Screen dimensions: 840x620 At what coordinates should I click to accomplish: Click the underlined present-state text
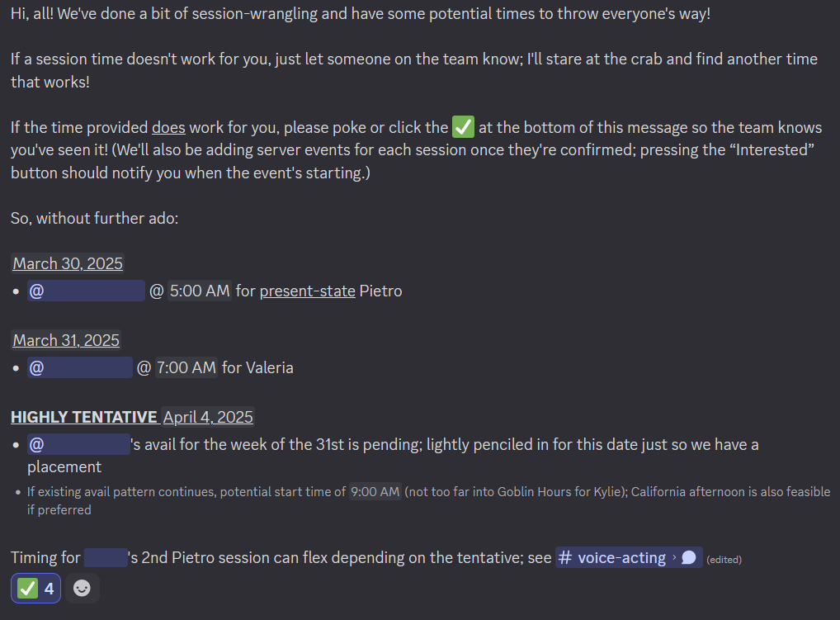click(x=308, y=291)
